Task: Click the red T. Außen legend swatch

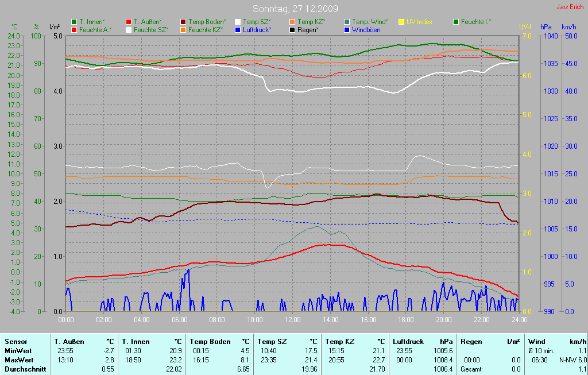Action: coord(129,22)
